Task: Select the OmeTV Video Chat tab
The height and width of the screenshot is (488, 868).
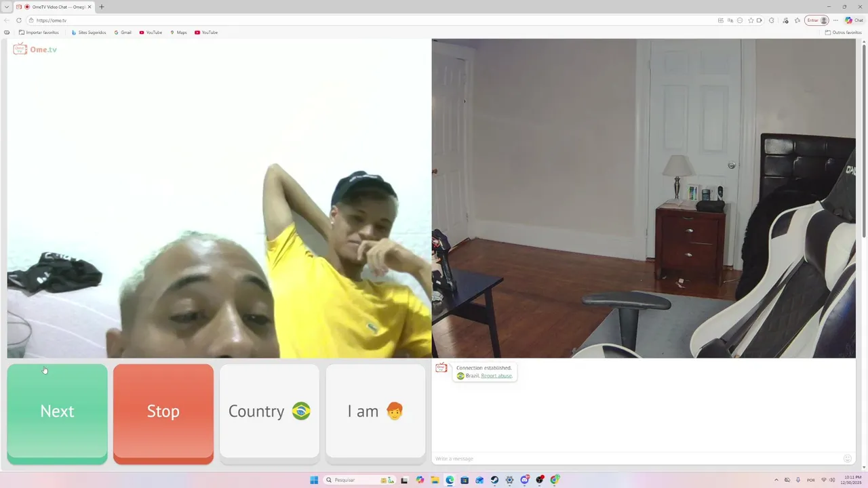Action: point(54,7)
